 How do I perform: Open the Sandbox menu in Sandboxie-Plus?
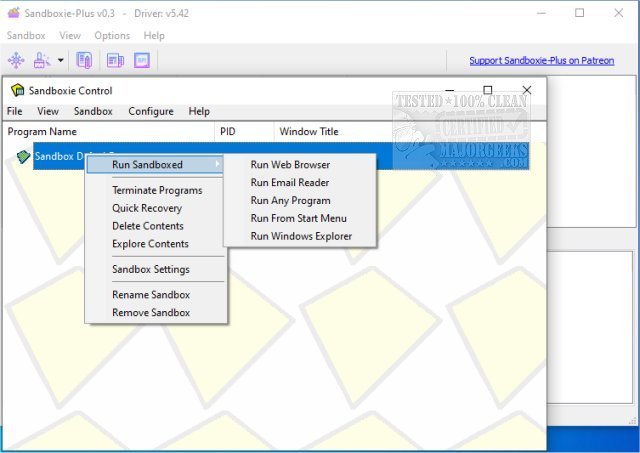[26, 36]
